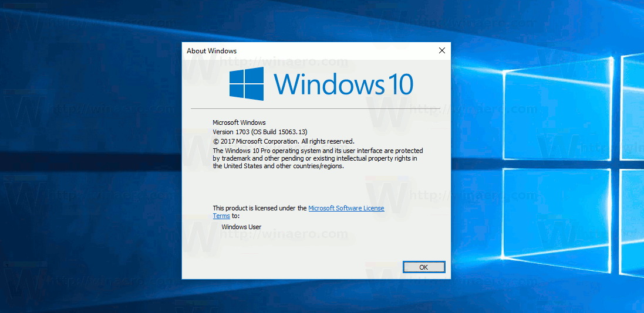644x313 pixels.
Task: Close the About Windows dialog
Action: (442, 51)
